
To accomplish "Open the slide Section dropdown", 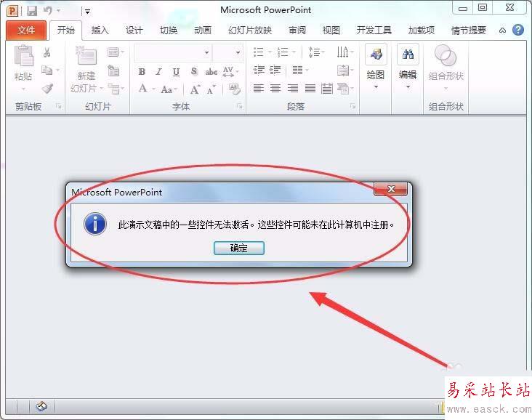I will pos(116,89).
